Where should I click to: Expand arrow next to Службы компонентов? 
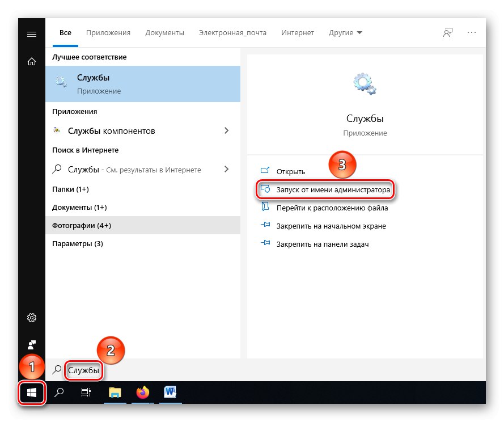tap(226, 130)
